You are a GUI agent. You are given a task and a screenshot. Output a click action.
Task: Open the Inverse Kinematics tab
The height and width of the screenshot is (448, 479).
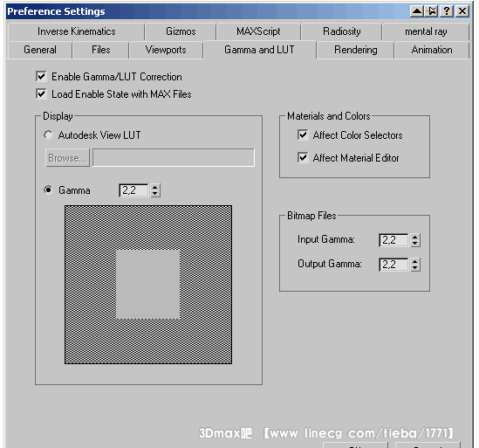[77, 31]
